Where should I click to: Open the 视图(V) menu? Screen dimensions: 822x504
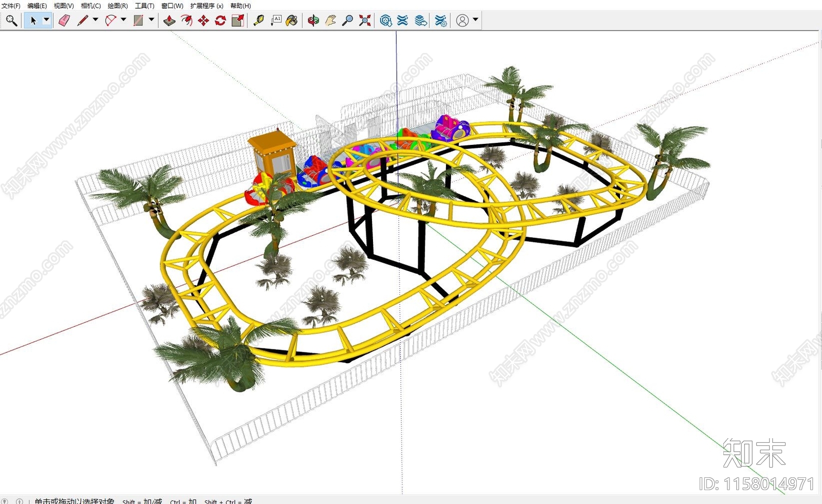coord(64,6)
